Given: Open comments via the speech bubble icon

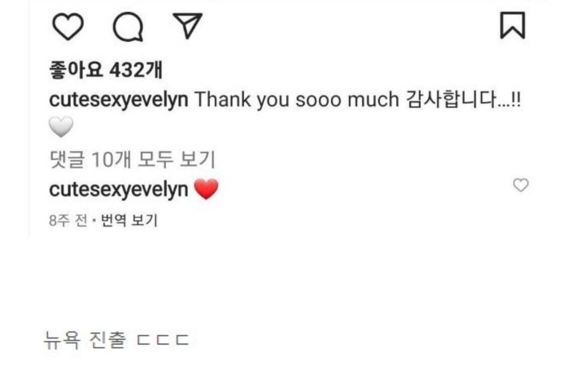Looking at the screenshot, I should coord(128,27).
